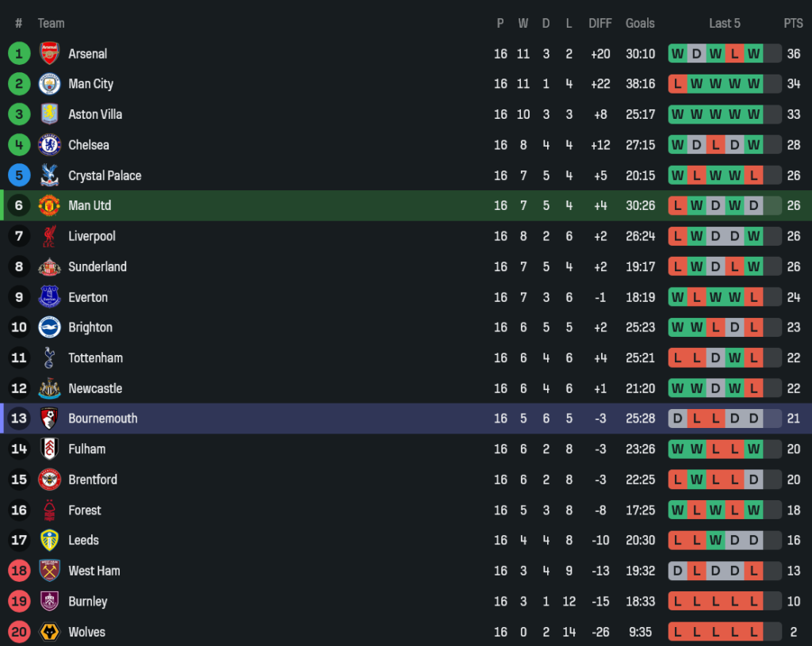
Task: Click the red position 20 badge
Action: tap(19, 632)
